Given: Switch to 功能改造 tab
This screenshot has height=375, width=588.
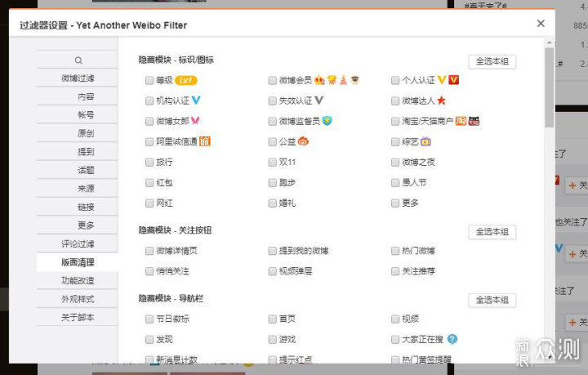Looking at the screenshot, I should [78, 280].
